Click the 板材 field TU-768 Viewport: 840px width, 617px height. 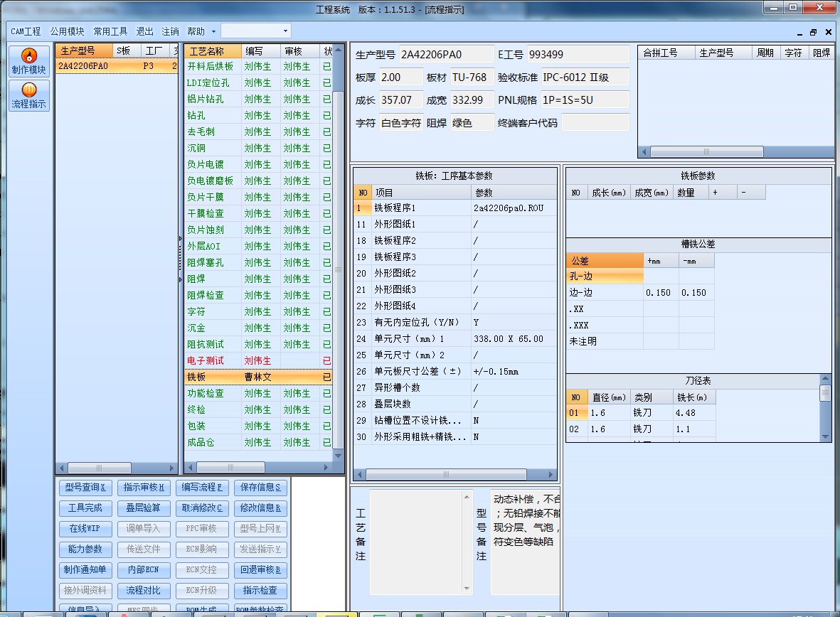click(x=472, y=77)
